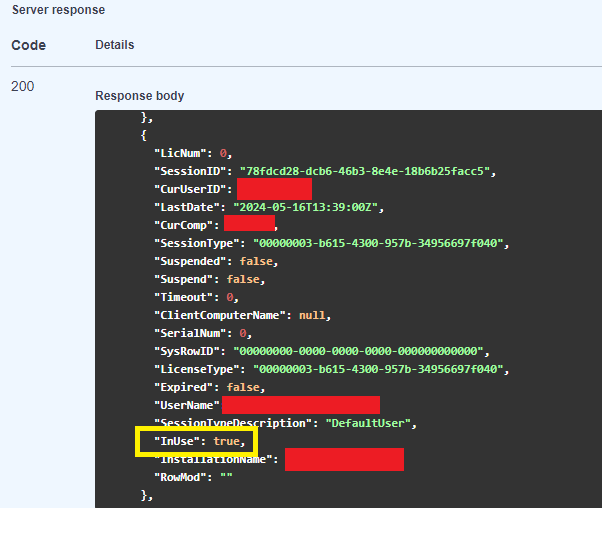
Task: Click the "Server response" heading text
Action: pyautogui.click(x=58, y=10)
